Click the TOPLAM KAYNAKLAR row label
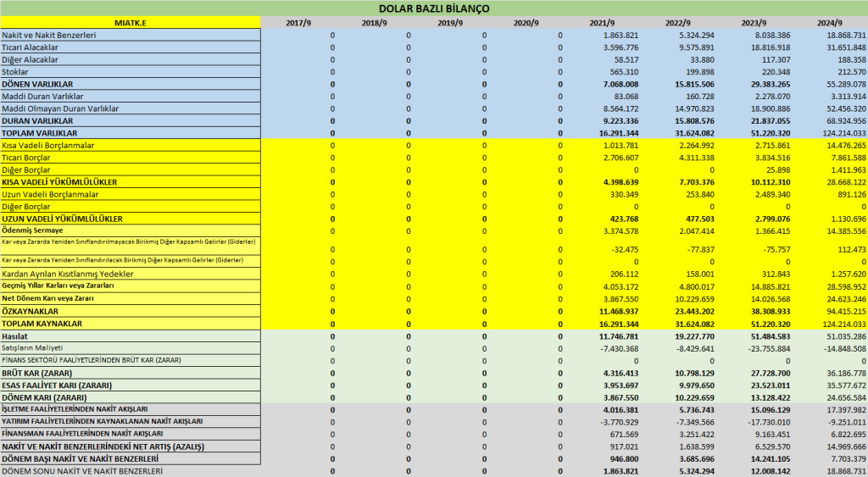868x477 pixels. pyautogui.click(x=42, y=324)
